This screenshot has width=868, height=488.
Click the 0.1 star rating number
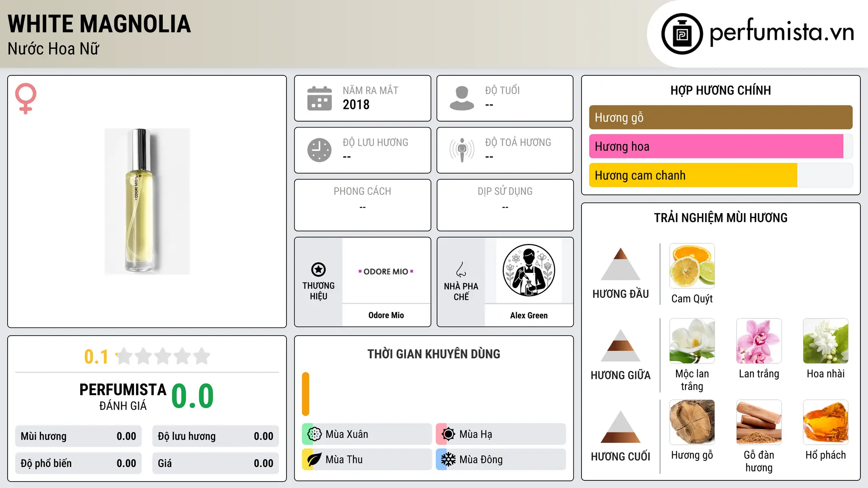pyautogui.click(x=96, y=357)
